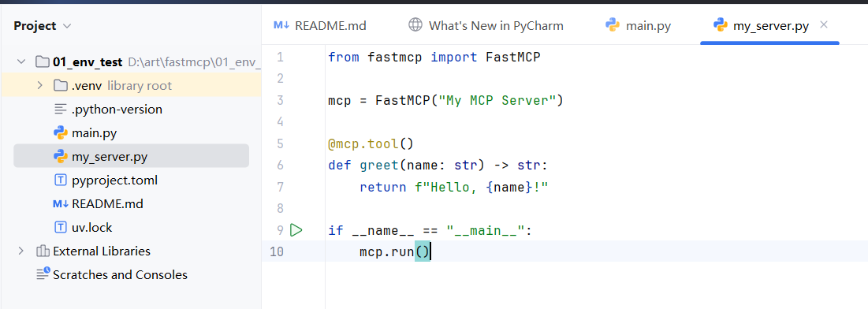Click the D:\art\fastmcp path label

click(194, 62)
